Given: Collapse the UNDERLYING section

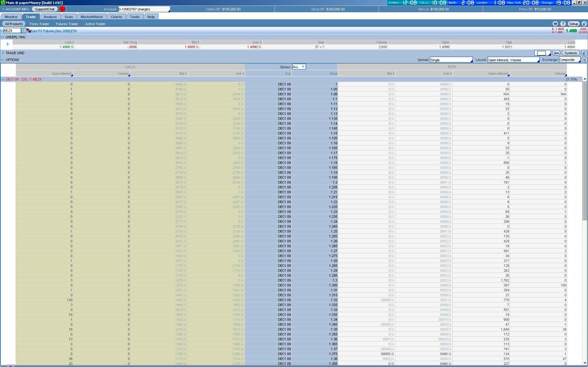Looking at the screenshot, I should pyautogui.click(x=3, y=37).
